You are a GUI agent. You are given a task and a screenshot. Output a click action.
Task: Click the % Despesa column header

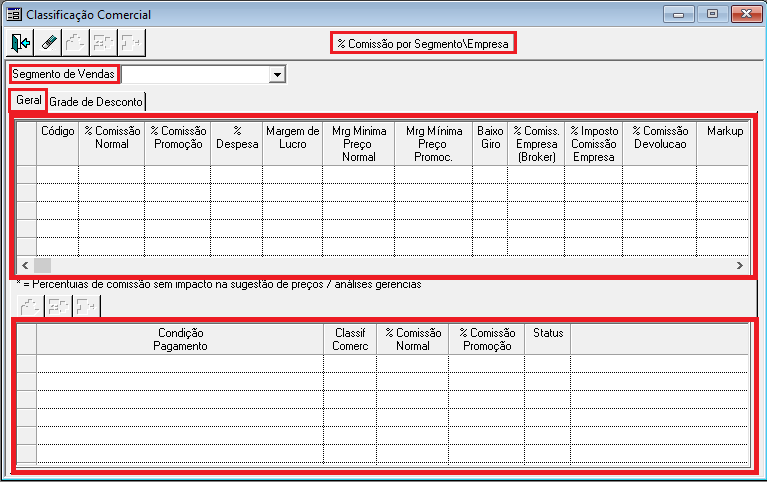(237, 144)
